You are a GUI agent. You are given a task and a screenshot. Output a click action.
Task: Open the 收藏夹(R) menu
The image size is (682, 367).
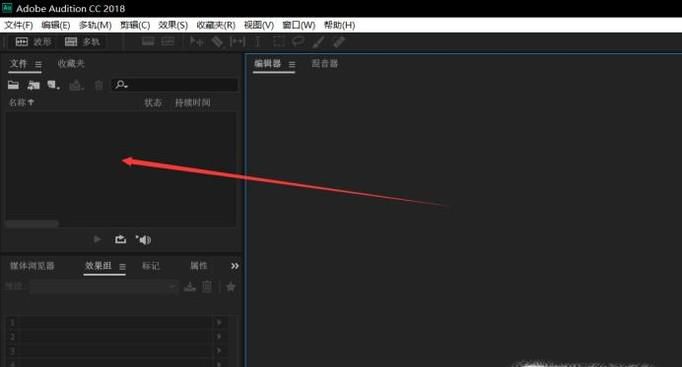tap(216, 25)
